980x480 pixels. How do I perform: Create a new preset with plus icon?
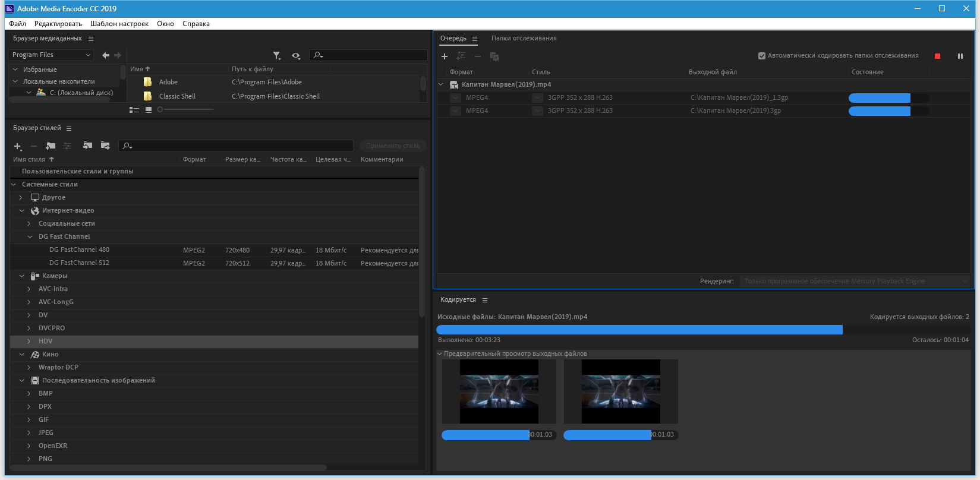pyautogui.click(x=18, y=146)
